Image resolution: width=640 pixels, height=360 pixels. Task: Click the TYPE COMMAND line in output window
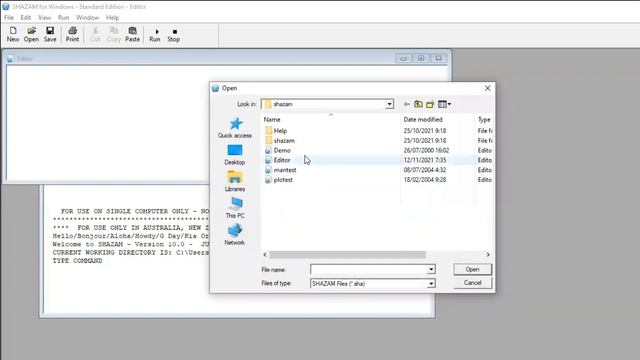click(x=78, y=261)
